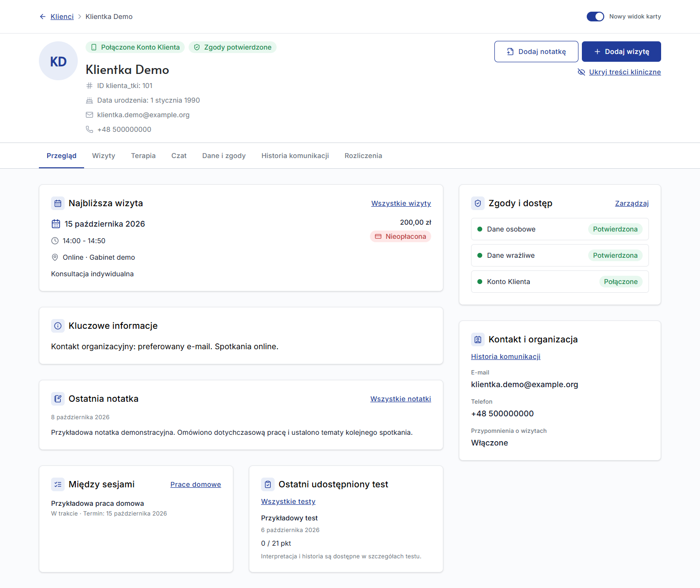The image size is (700, 588).
Task: Click the info icon beside Kluczowe informacje
Action: point(58,326)
